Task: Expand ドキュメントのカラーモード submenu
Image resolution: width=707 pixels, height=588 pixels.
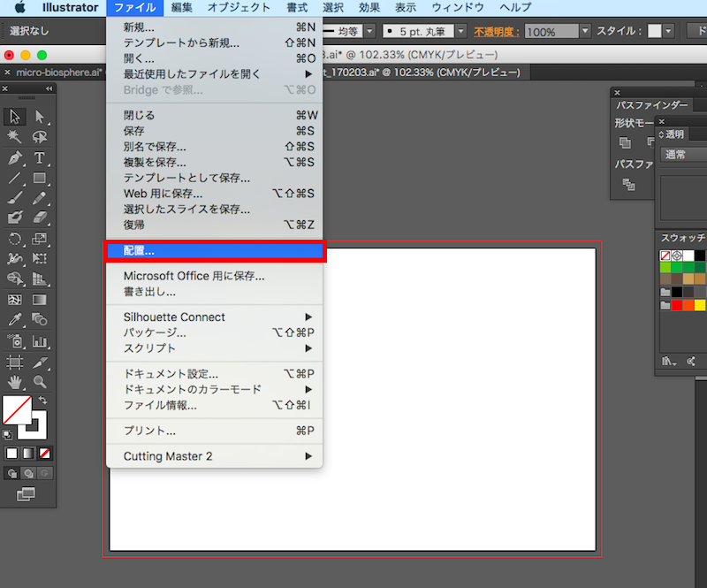Action: 215,389
